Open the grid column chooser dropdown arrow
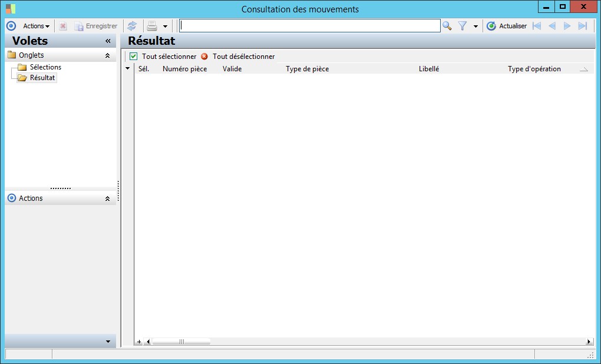 click(128, 68)
